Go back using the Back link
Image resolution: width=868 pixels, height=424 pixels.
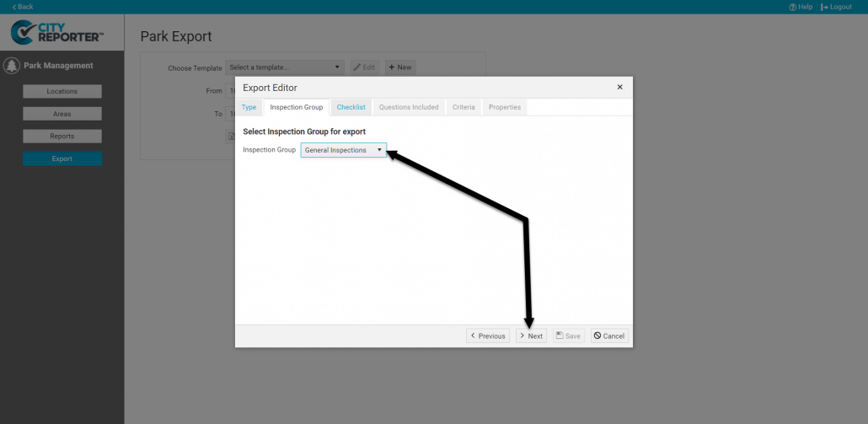point(23,7)
